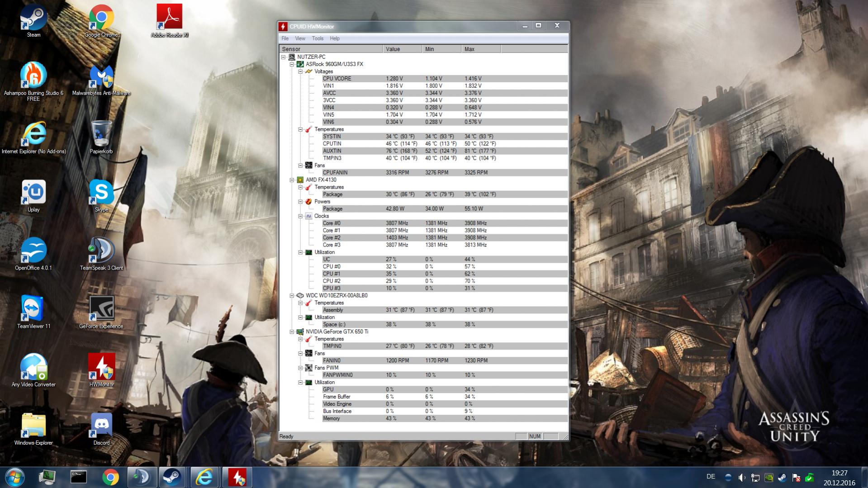Collapse the NVIDIA GeForce GTX 650 Ti node

[x=292, y=332]
